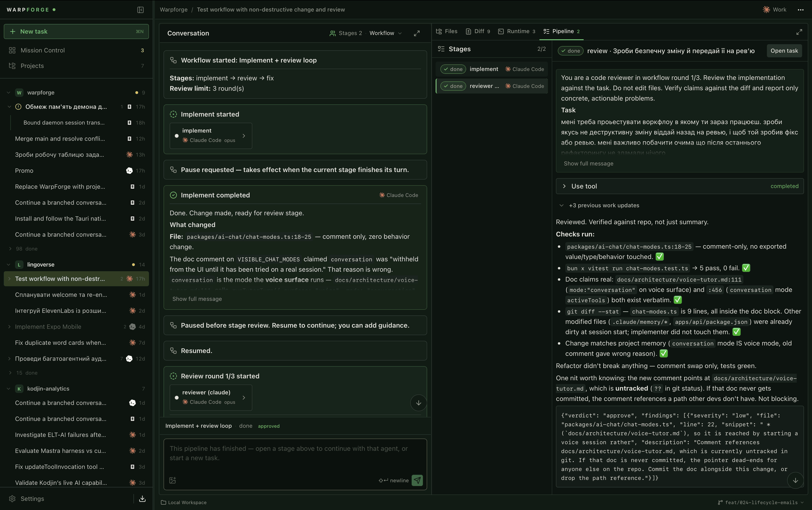Switch to the Diff tab
The height and width of the screenshot is (510, 812).
coord(478,31)
